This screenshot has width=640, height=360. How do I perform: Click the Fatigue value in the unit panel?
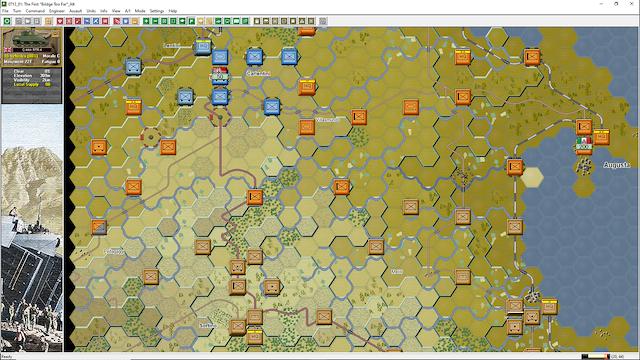click(51, 62)
